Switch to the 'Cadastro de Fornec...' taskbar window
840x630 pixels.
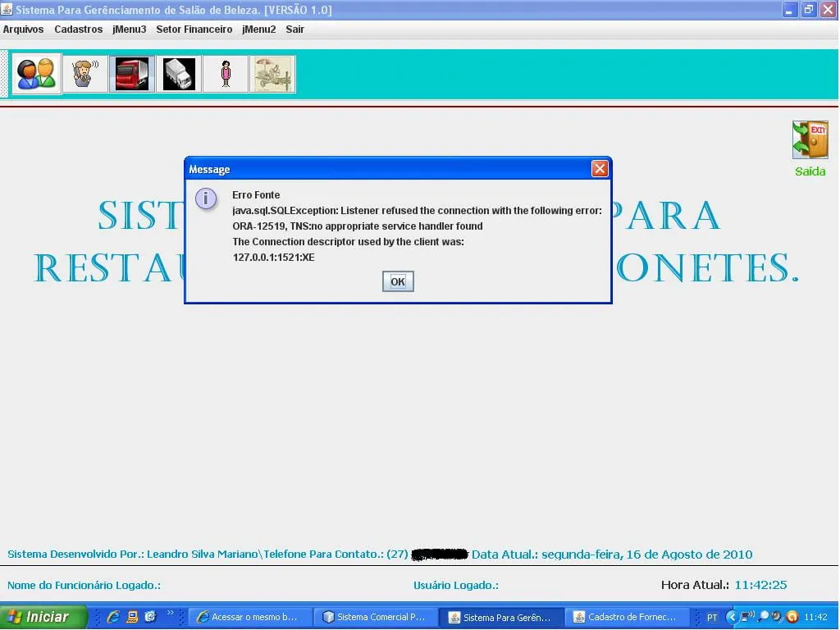click(x=628, y=617)
